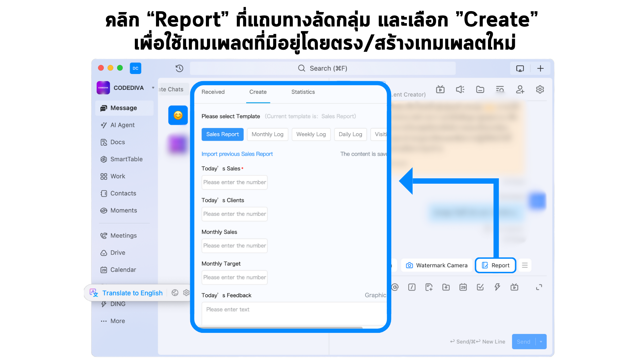The width and height of the screenshot is (644, 362).
Task: Click the mention @ icon
Action: coord(395,287)
